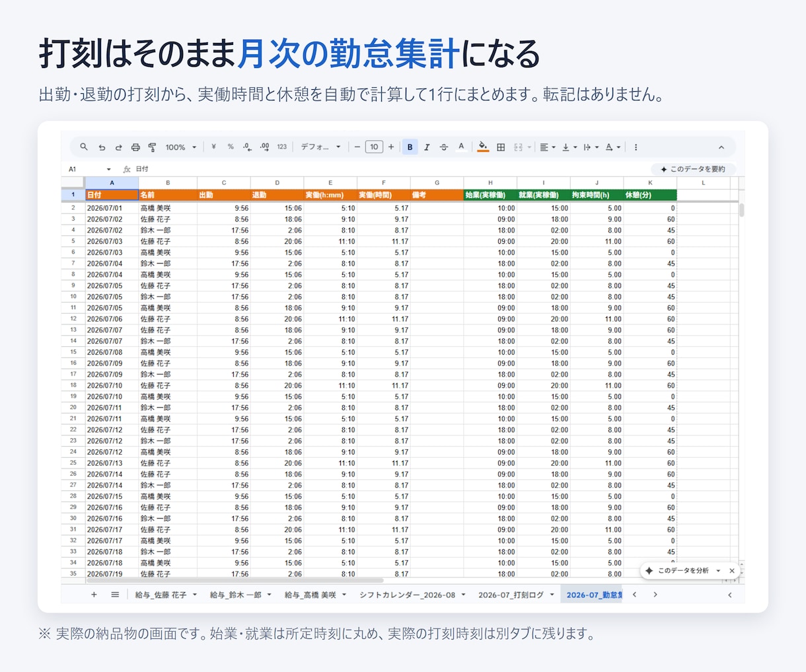Select the column H header
Viewport: 806px width, 672px height.
(x=490, y=182)
